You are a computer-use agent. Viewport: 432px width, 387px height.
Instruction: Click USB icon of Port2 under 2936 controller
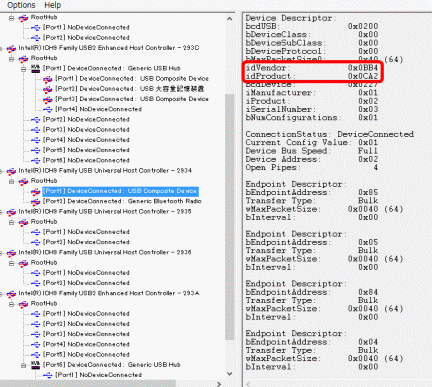click(35, 283)
